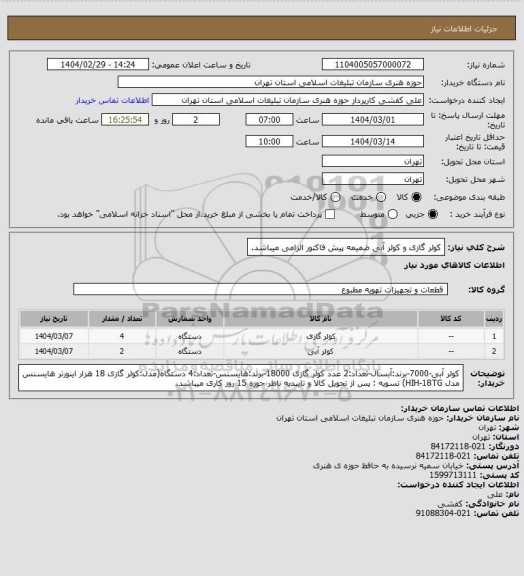
Task: Click the remaining days field showing 2
Action: coord(196,120)
